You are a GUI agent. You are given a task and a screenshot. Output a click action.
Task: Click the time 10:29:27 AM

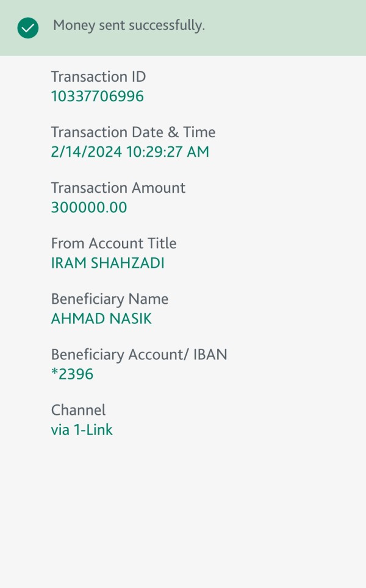click(167, 152)
